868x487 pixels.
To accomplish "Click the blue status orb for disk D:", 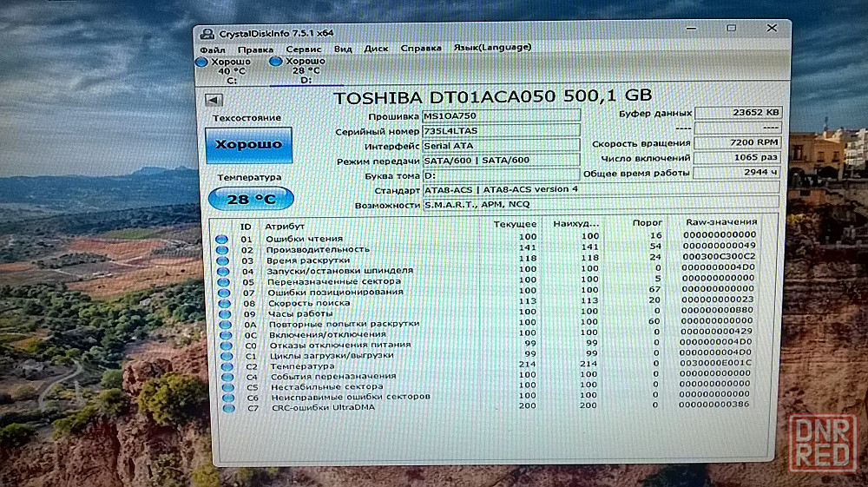I will pyautogui.click(x=275, y=62).
